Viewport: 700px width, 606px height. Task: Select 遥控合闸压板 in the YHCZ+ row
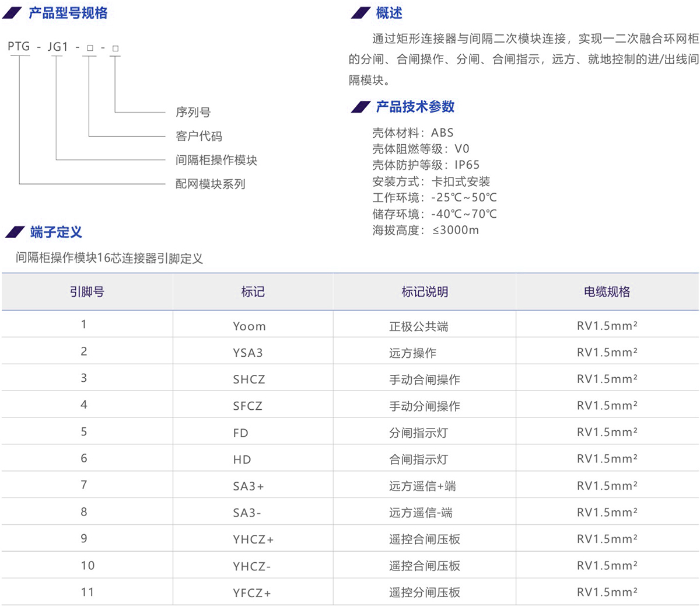pos(425,539)
